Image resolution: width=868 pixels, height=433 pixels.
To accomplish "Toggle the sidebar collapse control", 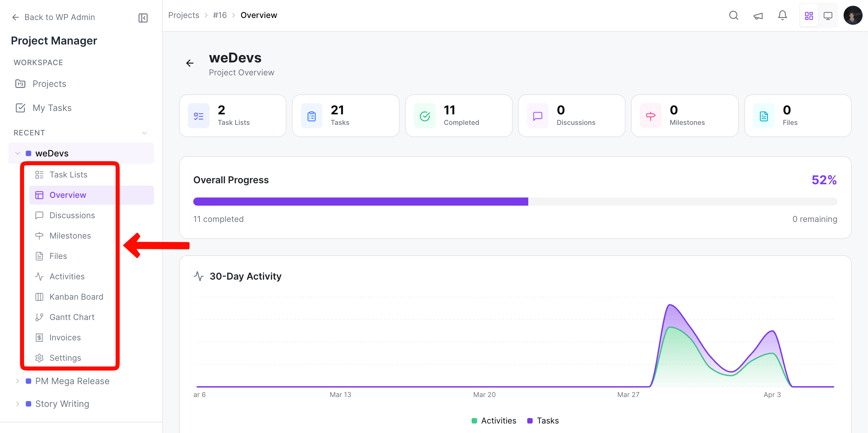I will [x=143, y=18].
